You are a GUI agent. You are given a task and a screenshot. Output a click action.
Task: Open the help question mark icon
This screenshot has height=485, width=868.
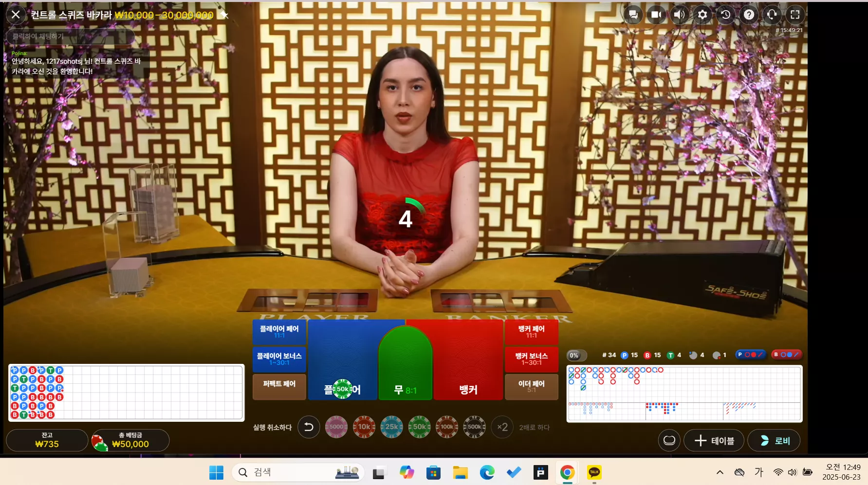[x=749, y=15]
